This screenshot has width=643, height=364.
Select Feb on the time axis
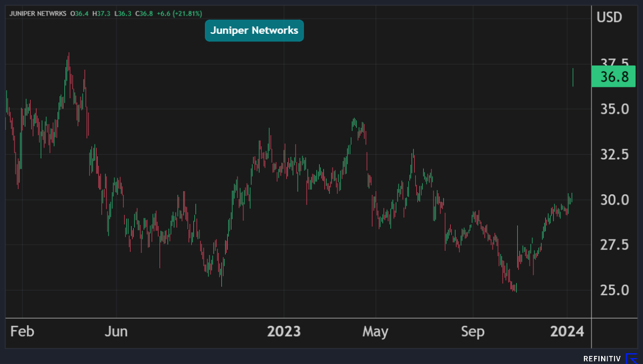[x=22, y=332]
